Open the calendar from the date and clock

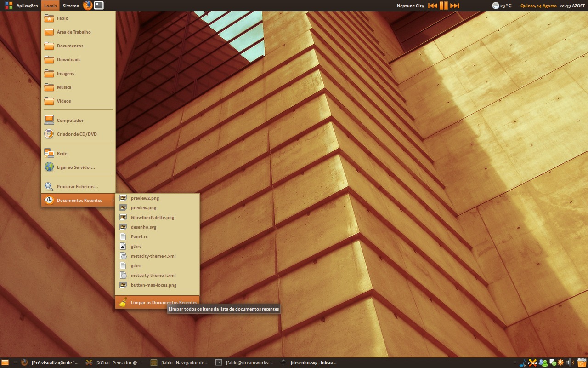click(x=553, y=6)
